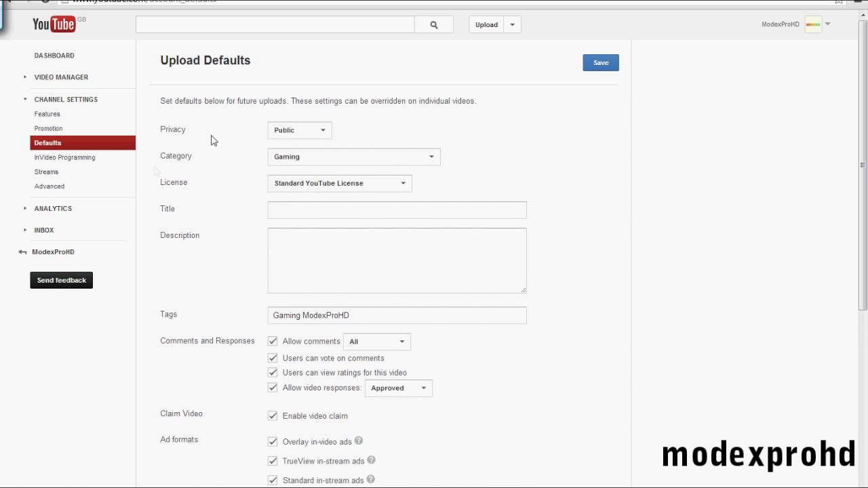
Task: Open the Category dropdown showing Gaming
Action: tap(354, 157)
